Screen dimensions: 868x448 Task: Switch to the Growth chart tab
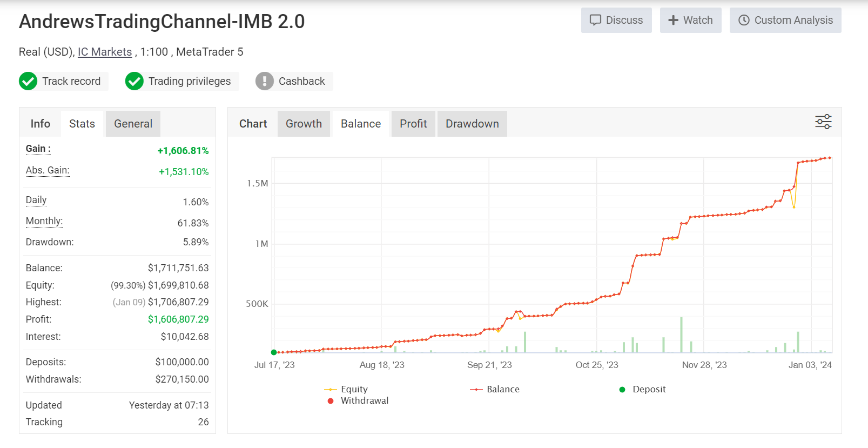tap(304, 124)
